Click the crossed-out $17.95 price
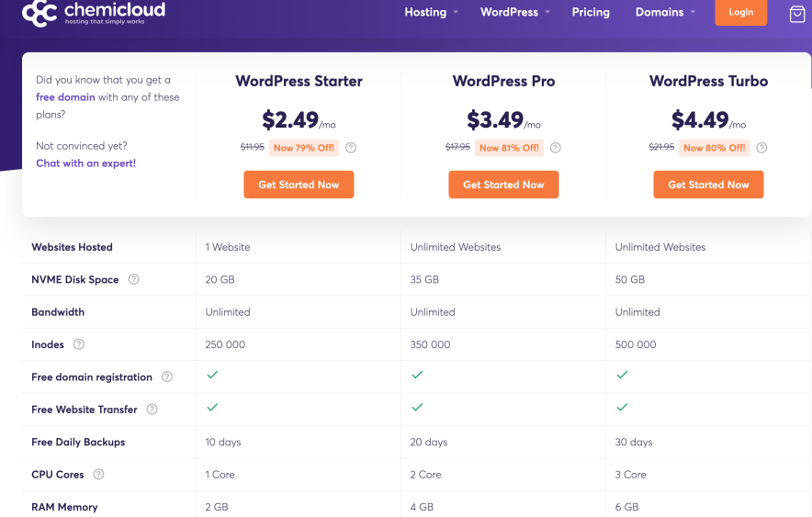 tap(457, 147)
